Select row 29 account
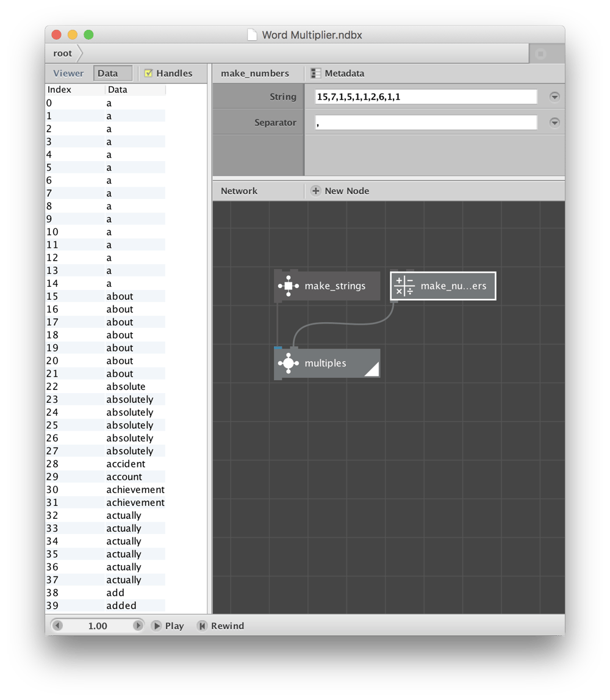The height and width of the screenshot is (700, 610). [x=106, y=477]
